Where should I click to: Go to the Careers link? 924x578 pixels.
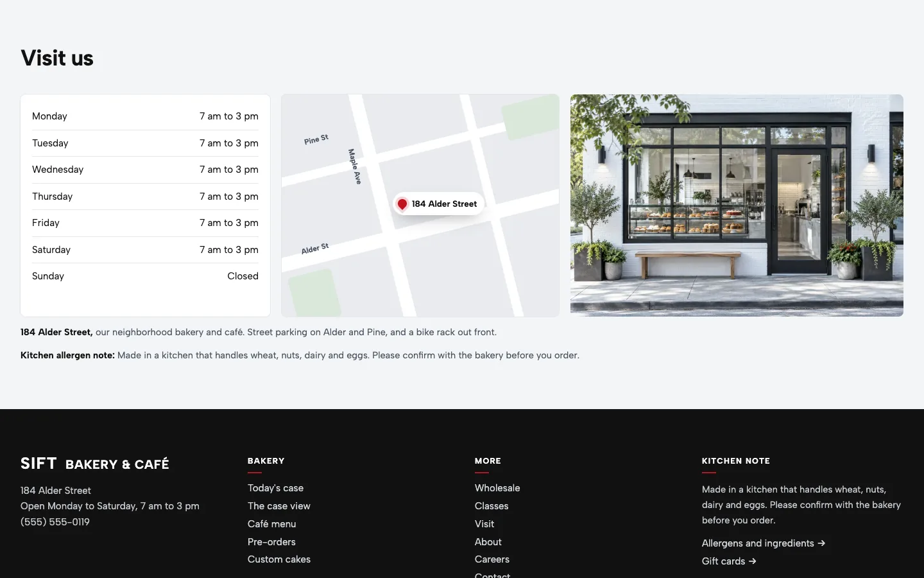point(492,559)
